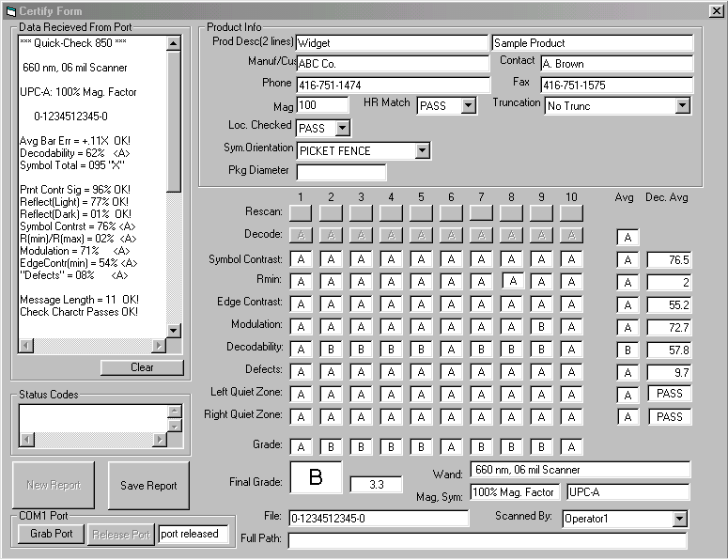728x560 pixels.
Task: Click the Full Path text field
Action: pyautogui.click(x=487, y=540)
